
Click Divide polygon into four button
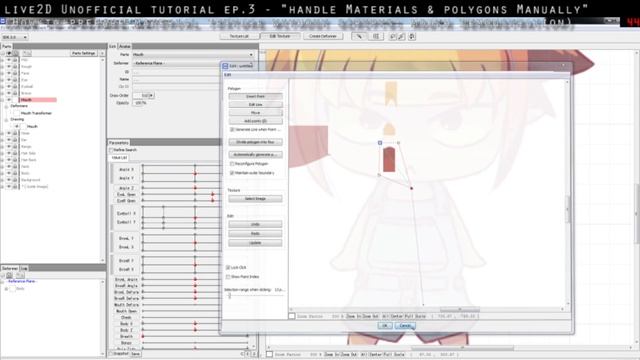[x=255, y=142]
